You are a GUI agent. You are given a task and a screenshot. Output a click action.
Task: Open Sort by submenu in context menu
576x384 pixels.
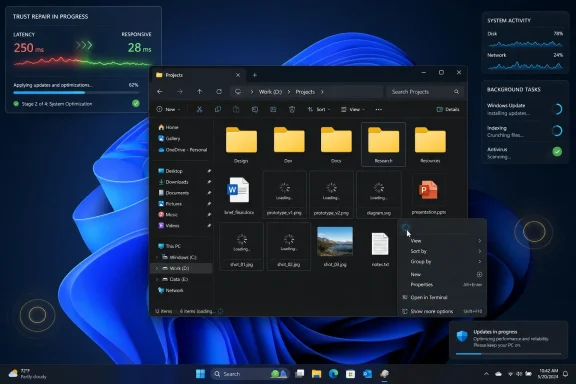click(442, 251)
